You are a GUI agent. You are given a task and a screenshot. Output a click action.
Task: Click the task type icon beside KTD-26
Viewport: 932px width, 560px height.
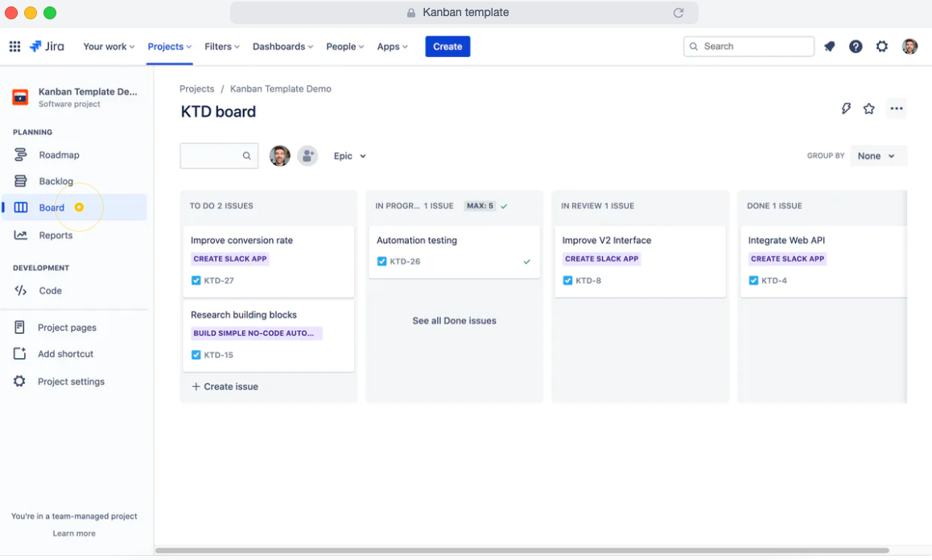381,261
